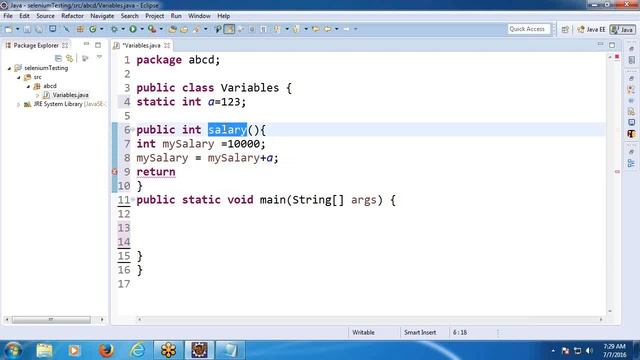Click the New Java Package toolbar icon

coord(80,29)
